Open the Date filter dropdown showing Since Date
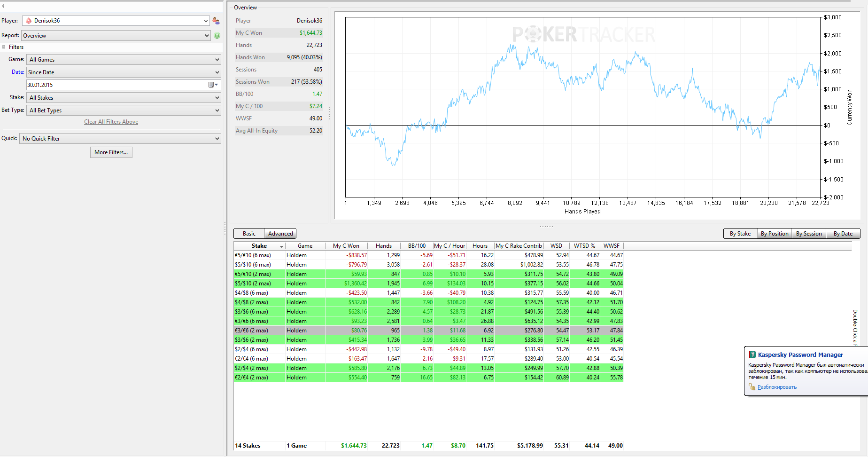The width and height of the screenshot is (868, 457). 124,72
